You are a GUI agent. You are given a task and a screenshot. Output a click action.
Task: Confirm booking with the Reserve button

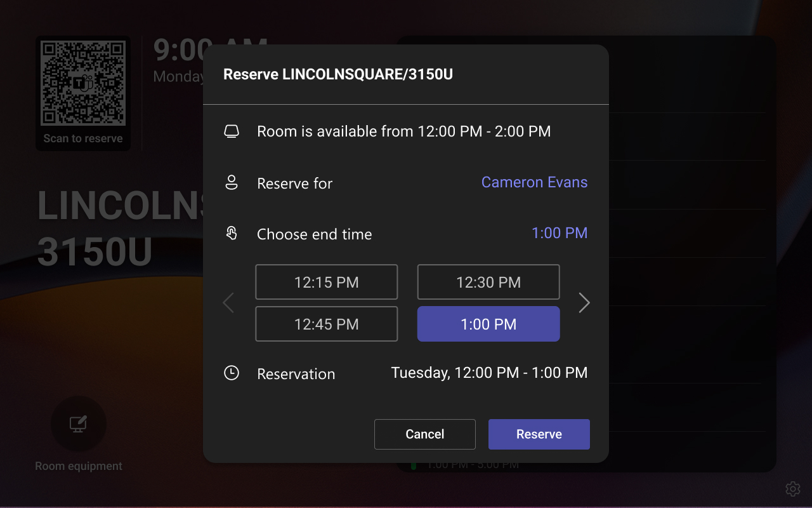(x=539, y=434)
